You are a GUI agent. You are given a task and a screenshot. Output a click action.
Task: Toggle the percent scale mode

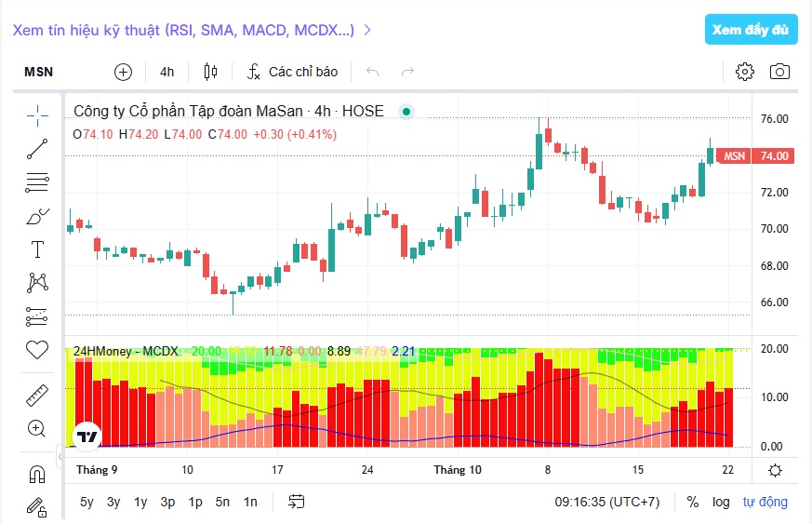(x=692, y=502)
